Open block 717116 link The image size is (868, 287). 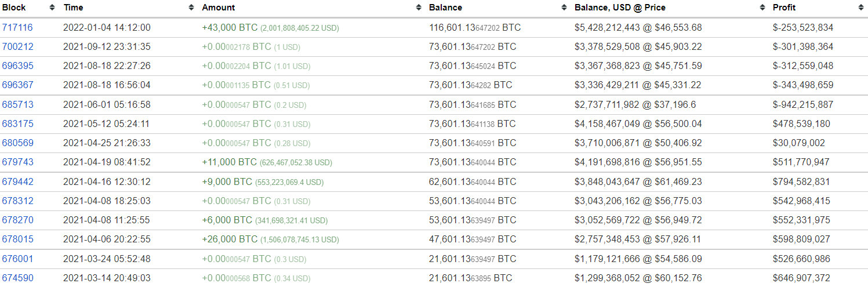18,27
